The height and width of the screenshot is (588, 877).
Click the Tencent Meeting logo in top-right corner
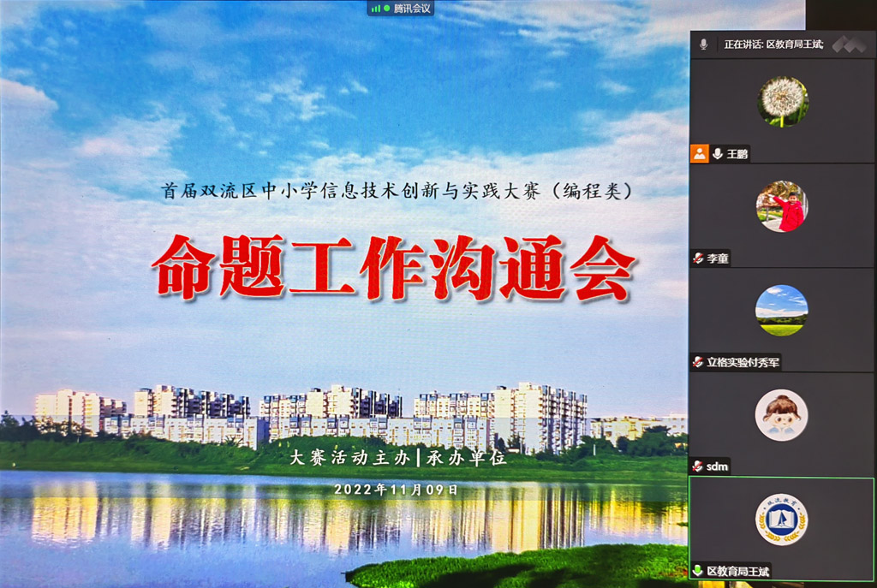click(x=844, y=44)
